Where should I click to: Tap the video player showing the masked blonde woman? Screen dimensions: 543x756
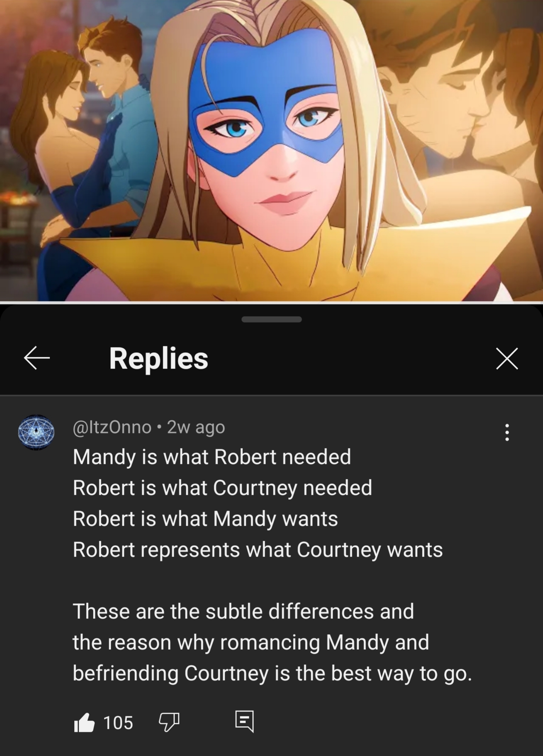[271, 151]
